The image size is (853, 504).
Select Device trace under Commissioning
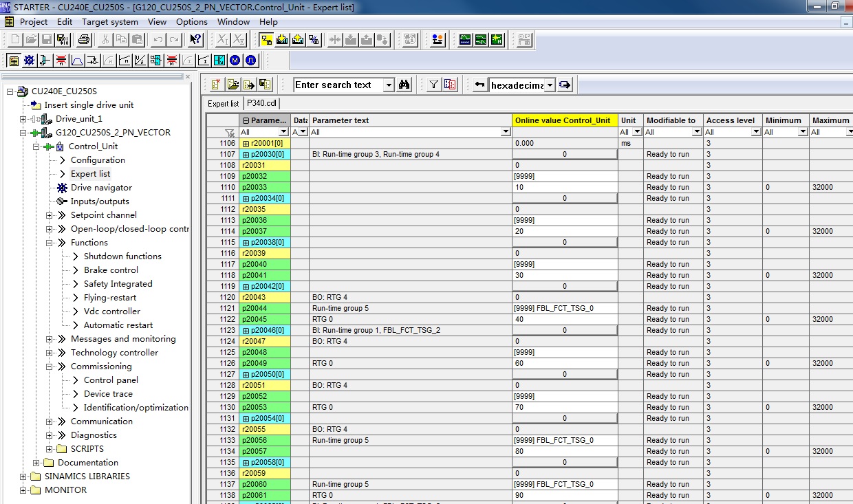108,394
